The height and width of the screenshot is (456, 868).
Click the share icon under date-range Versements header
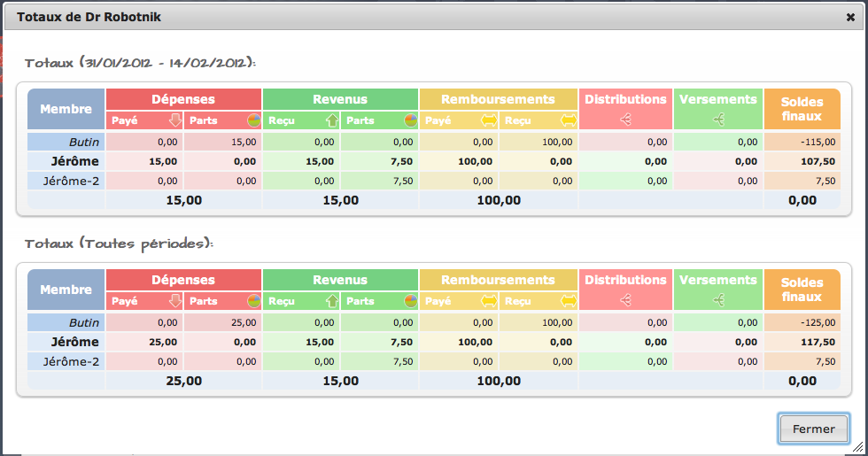tap(718, 120)
